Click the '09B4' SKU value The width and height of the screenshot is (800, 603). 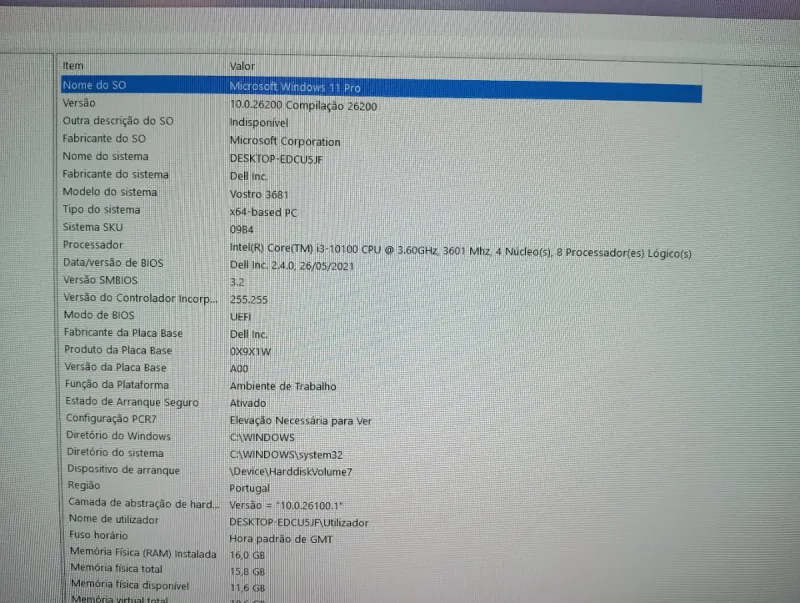[x=241, y=230]
